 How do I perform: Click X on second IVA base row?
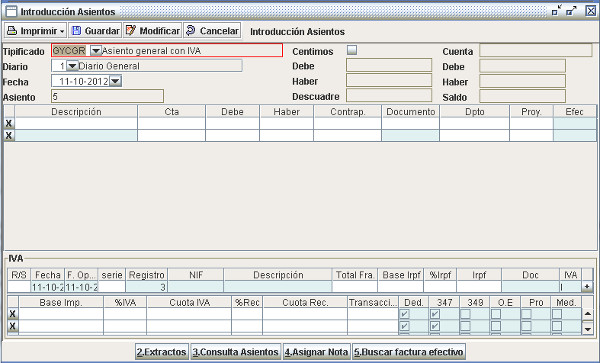13,326
